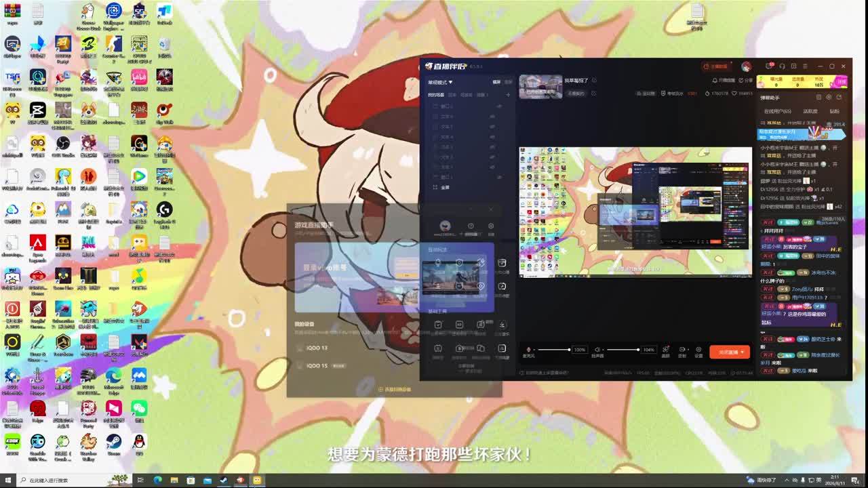Image resolution: width=868 pixels, height=488 pixels.
Task: Select iQOO 15 in 游戏直播助手 window
Action: pos(316,366)
